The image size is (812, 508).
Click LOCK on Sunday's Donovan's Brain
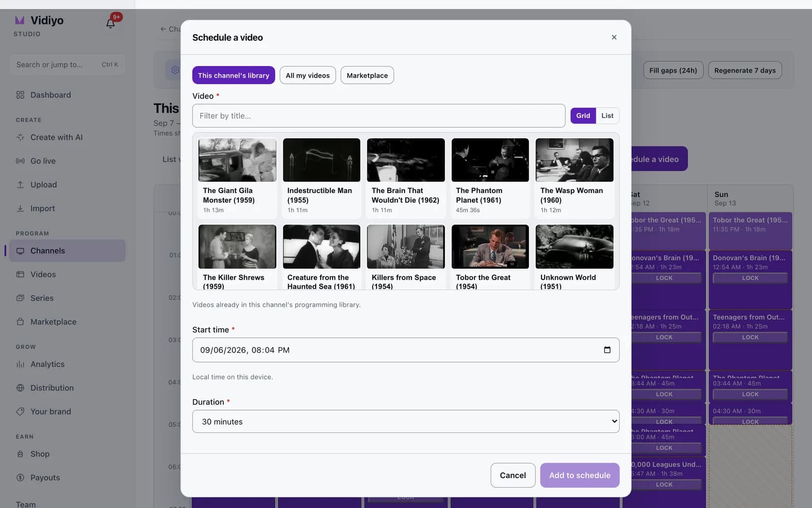[x=750, y=278]
